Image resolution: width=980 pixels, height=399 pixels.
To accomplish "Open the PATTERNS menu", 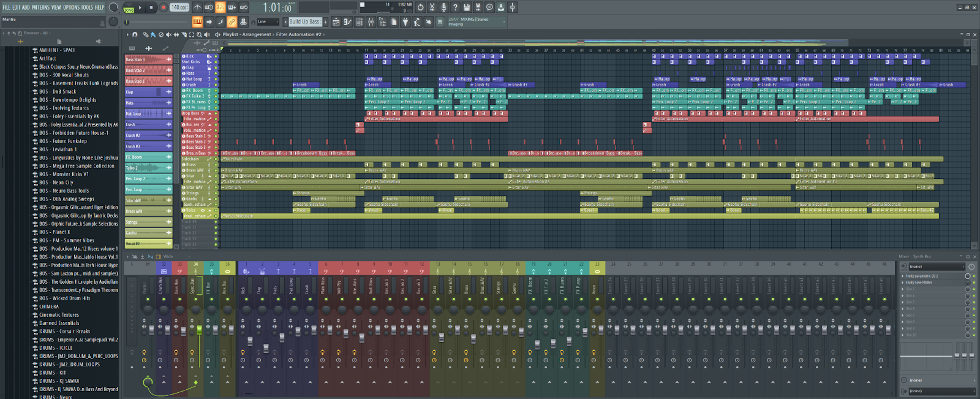I will 40,7.
